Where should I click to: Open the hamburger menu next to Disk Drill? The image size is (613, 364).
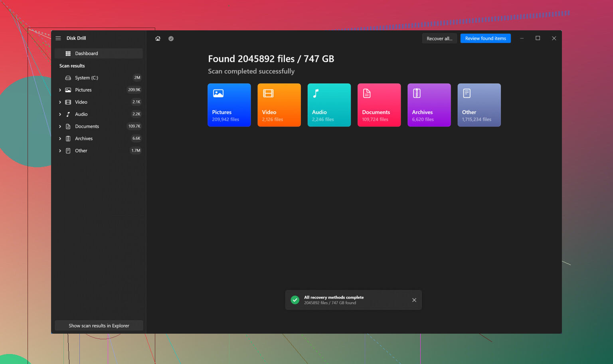(x=58, y=38)
